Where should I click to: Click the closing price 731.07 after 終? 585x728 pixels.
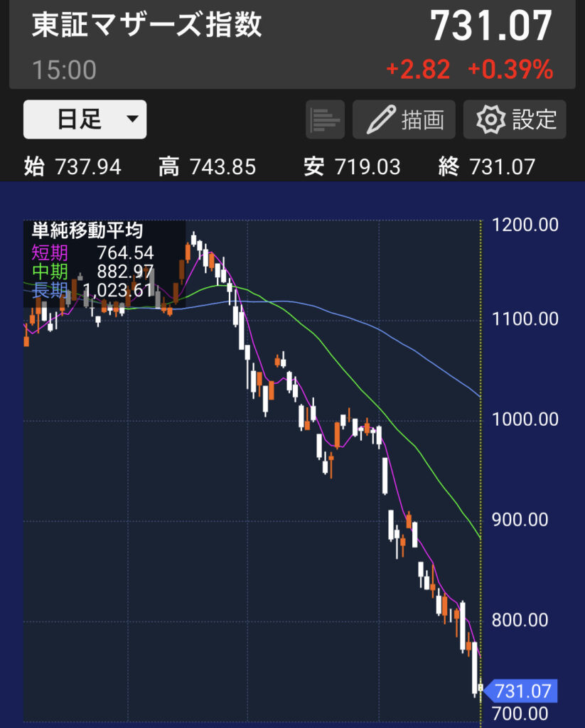(502, 166)
